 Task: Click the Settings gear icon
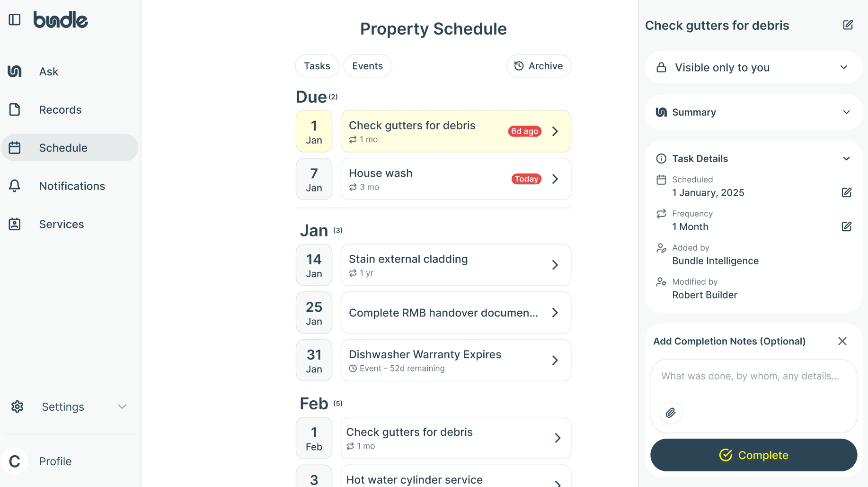pyautogui.click(x=17, y=406)
